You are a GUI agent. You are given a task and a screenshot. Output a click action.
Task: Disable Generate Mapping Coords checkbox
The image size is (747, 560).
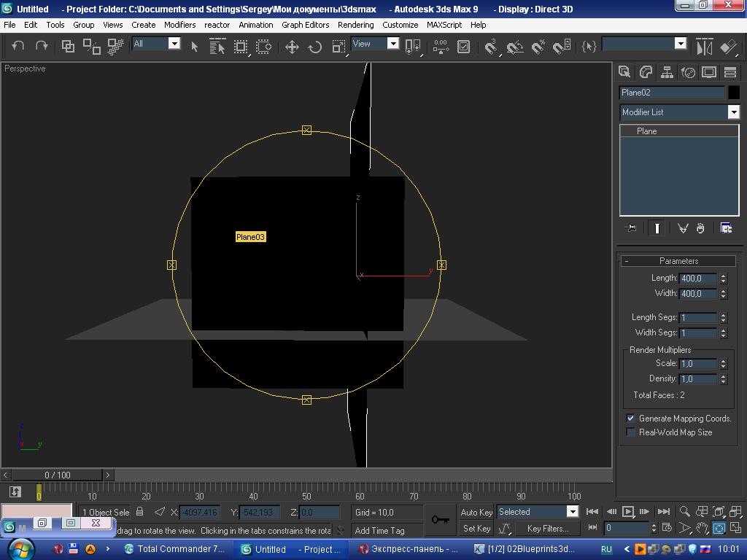[631, 419]
